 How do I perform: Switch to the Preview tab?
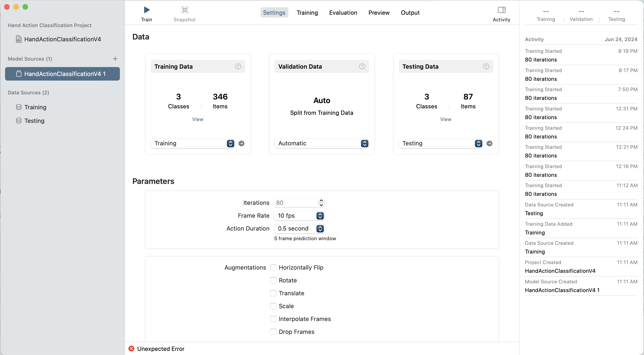pyautogui.click(x=378, y=13)
